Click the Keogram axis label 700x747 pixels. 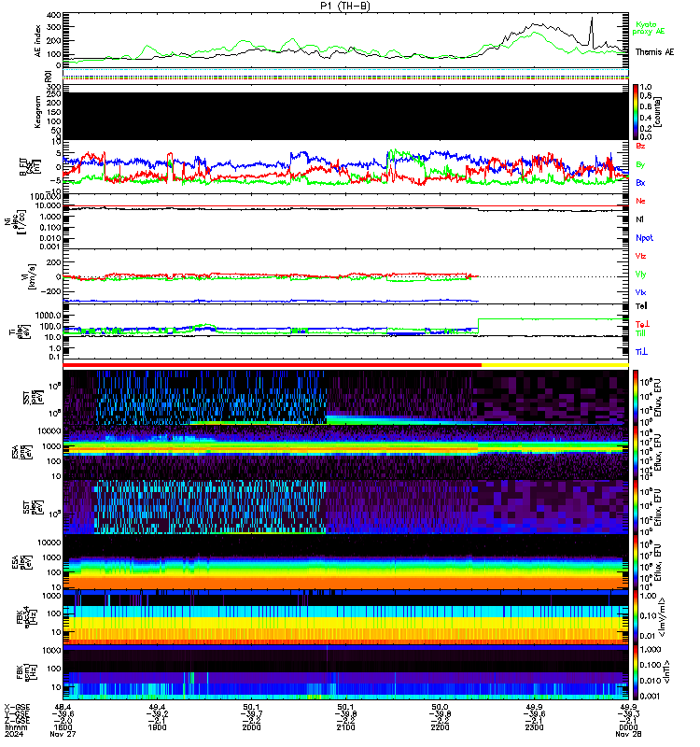tap(38, 112)
